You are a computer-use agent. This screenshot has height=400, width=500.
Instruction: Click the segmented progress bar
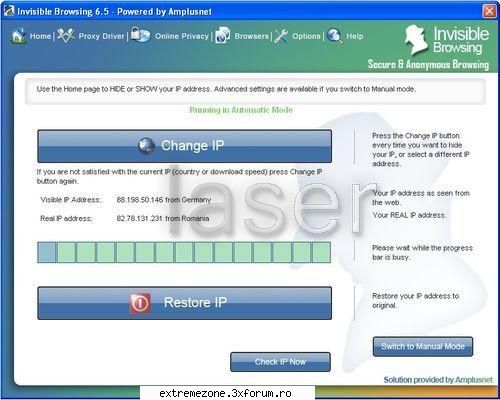click(x=184, y=252)
